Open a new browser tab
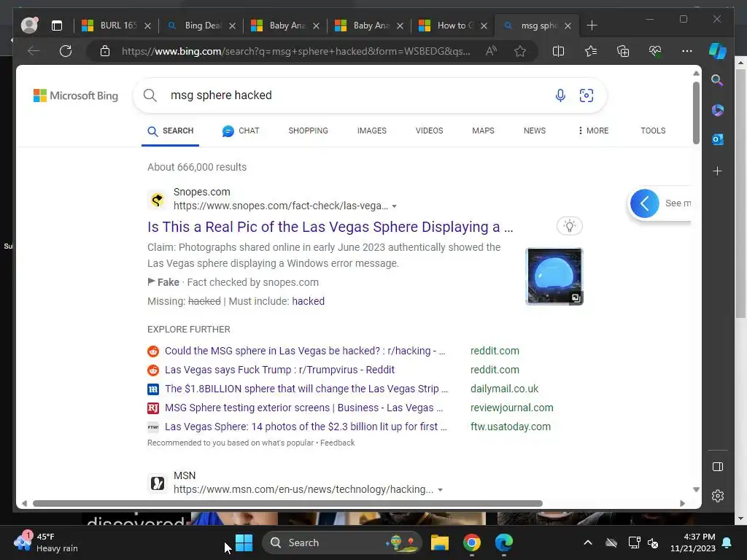Viewport: 747px width, 560px height. pyautogui.click(x=592, y=26)
